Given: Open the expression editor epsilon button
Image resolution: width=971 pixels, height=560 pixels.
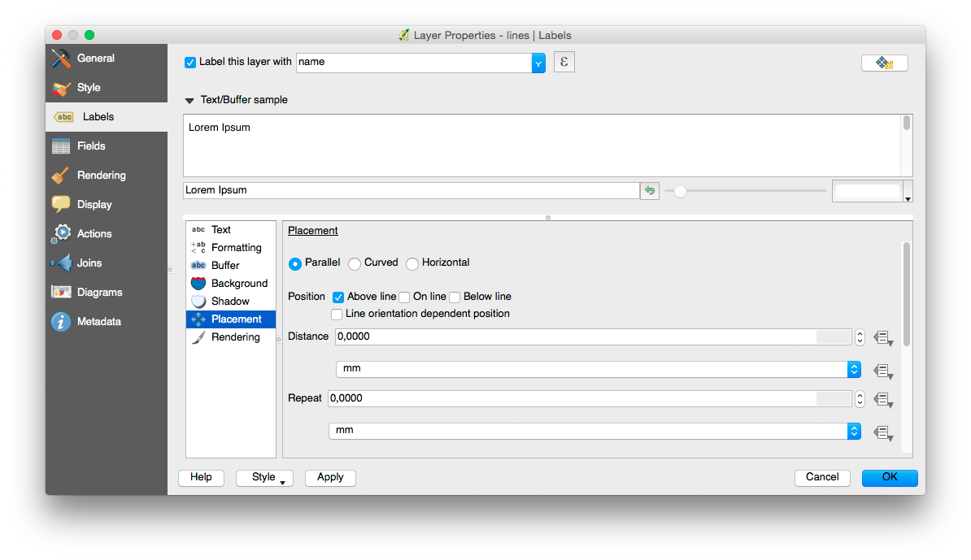Looking at the screenshot, I should 564,62.
